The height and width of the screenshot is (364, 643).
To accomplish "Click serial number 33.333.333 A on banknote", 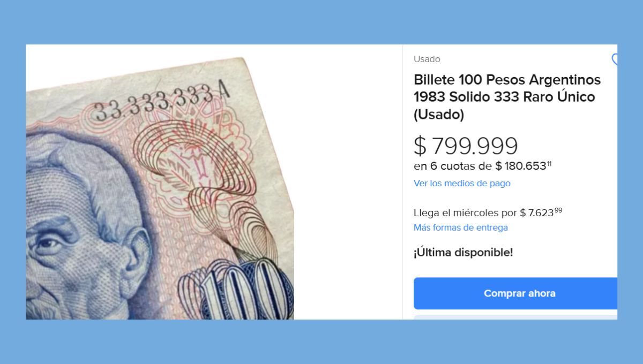I will (x=162, y=102).
